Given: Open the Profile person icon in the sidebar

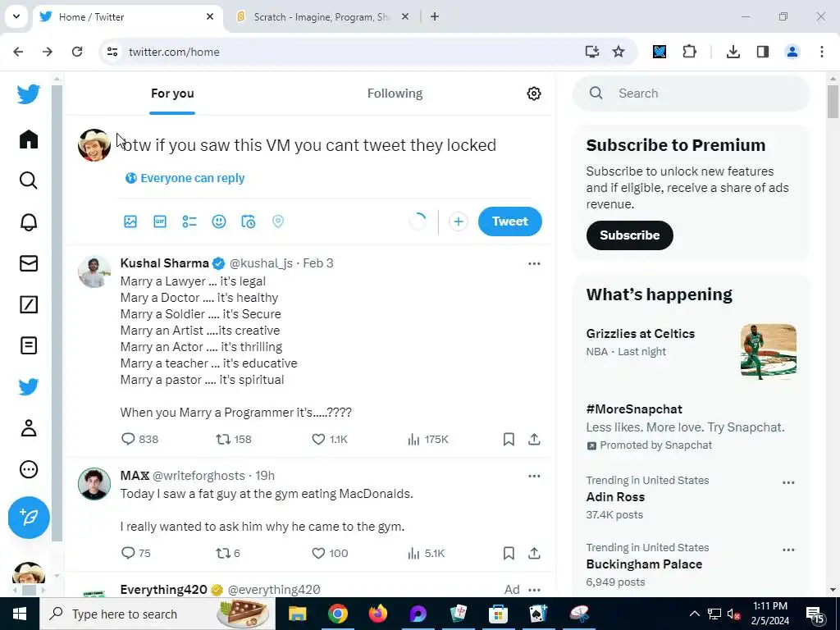Looking at the screenshot, I should (29, 428).
